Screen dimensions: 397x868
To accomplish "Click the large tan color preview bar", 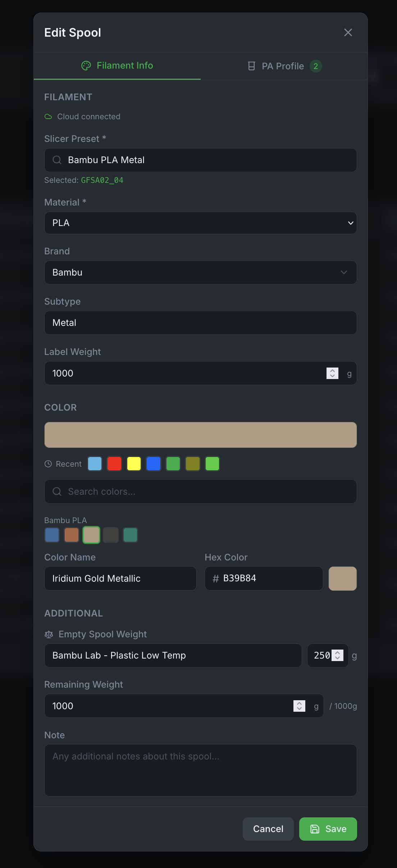I will (x=200, y=435).
